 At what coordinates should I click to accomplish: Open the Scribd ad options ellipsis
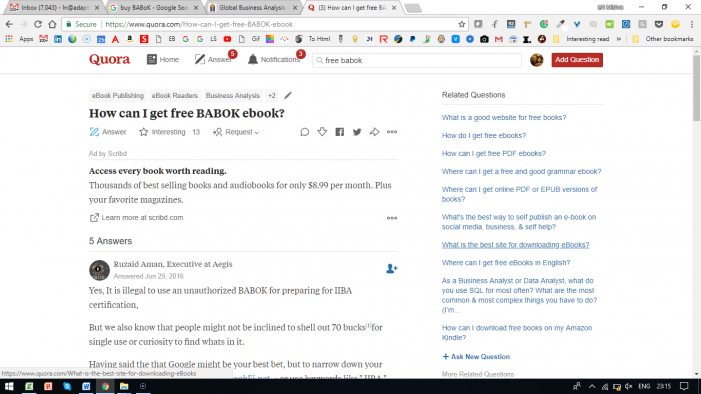392,218
